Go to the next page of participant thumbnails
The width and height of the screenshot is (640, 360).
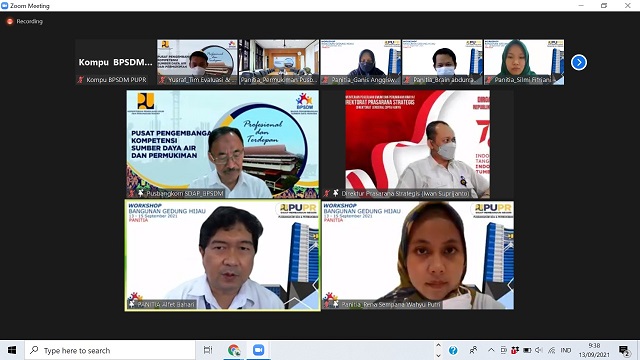pos(578,62)
